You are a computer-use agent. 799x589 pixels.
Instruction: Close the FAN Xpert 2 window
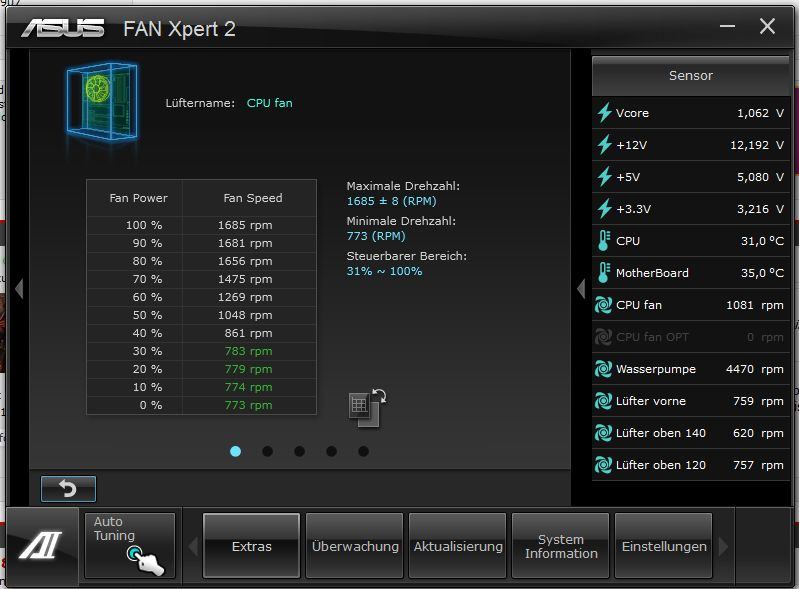click(767, 26)
